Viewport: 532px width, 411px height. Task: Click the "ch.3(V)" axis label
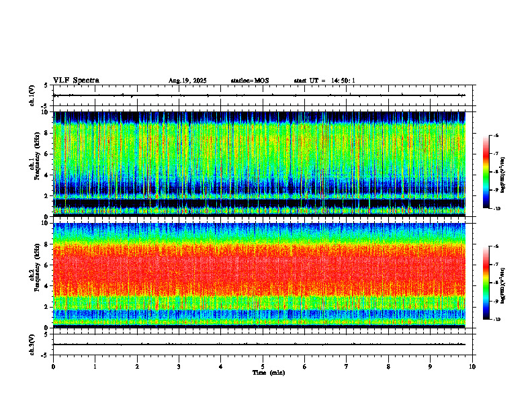[x=32, y=345]
